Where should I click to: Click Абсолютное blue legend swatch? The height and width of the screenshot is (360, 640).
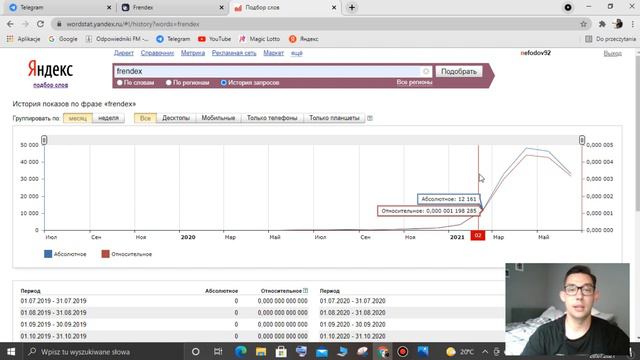48,254
